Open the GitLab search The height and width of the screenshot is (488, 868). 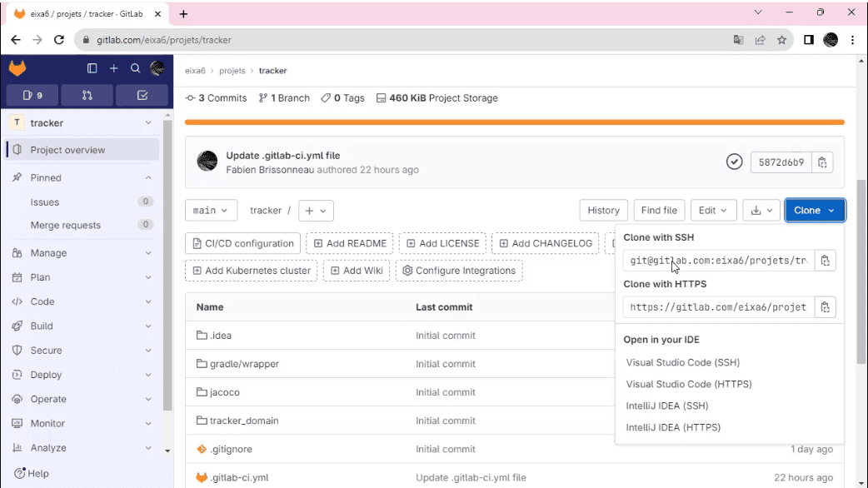[135, 68]
